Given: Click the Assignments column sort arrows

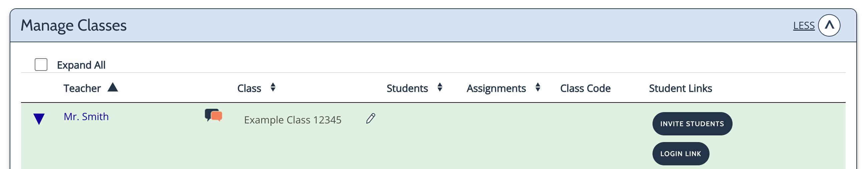Looking at the screenshot, I should [x=538, y=87].
